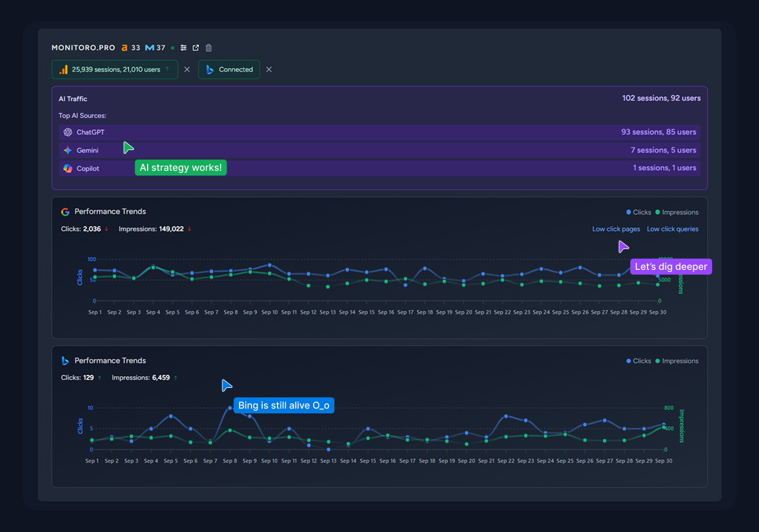Click the blue Clicks color dot in the legend

tap(629, 212)
